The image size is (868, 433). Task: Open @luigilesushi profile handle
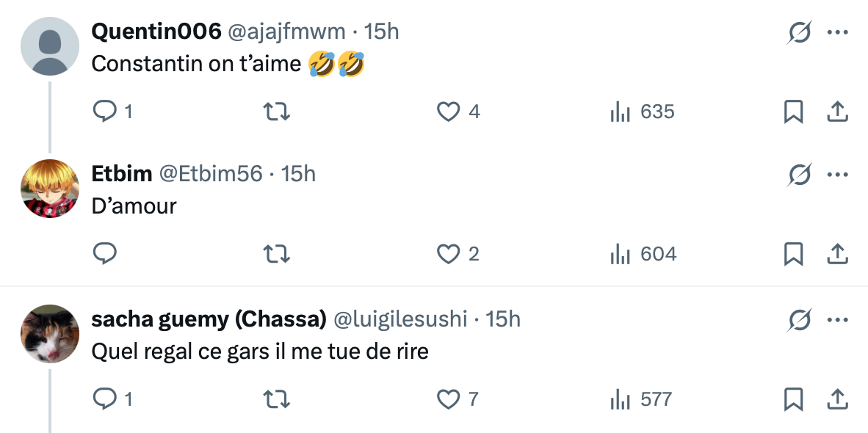[x=400, y=319]
